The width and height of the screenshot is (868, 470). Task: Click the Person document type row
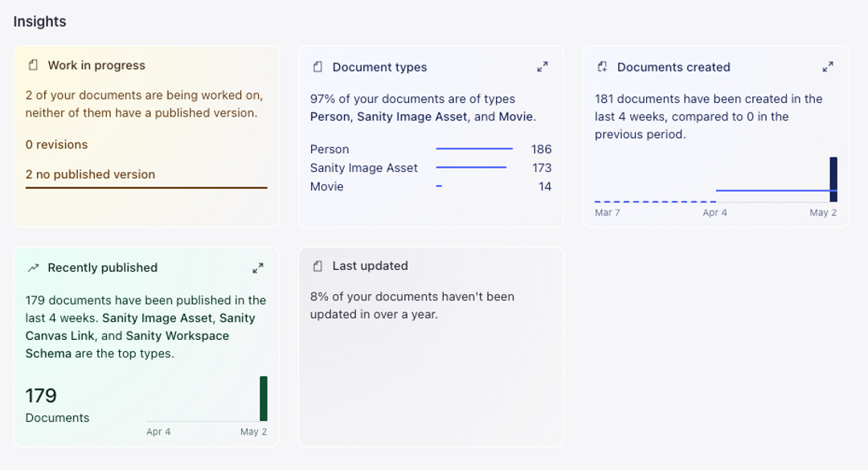click(x=430, y=149)
